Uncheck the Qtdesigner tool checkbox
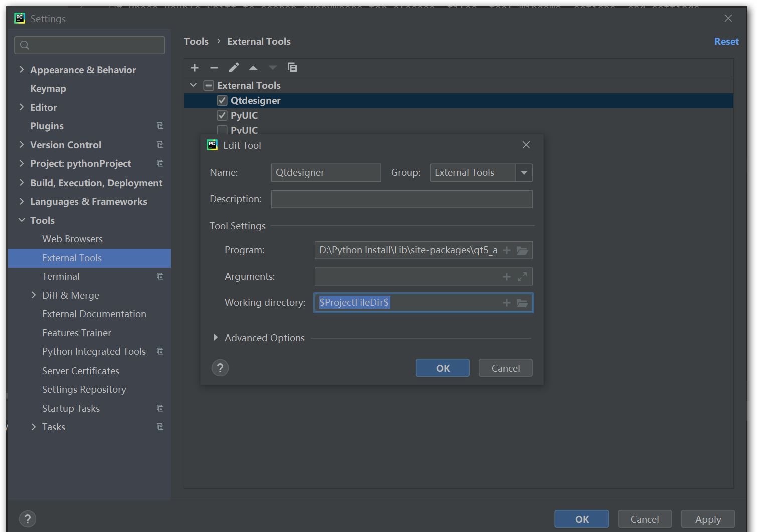The image size is (757, 532). (222, 100)
